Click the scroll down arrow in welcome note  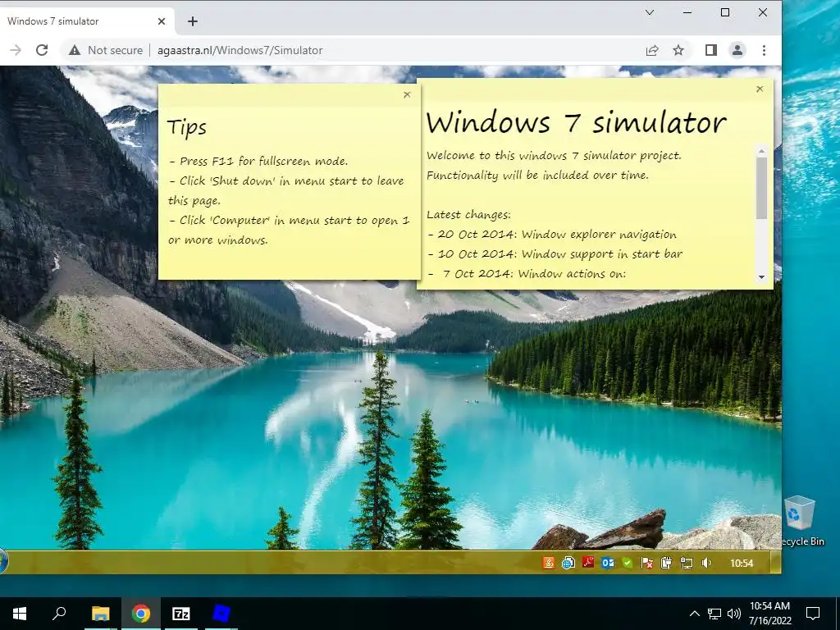point(761,277)
